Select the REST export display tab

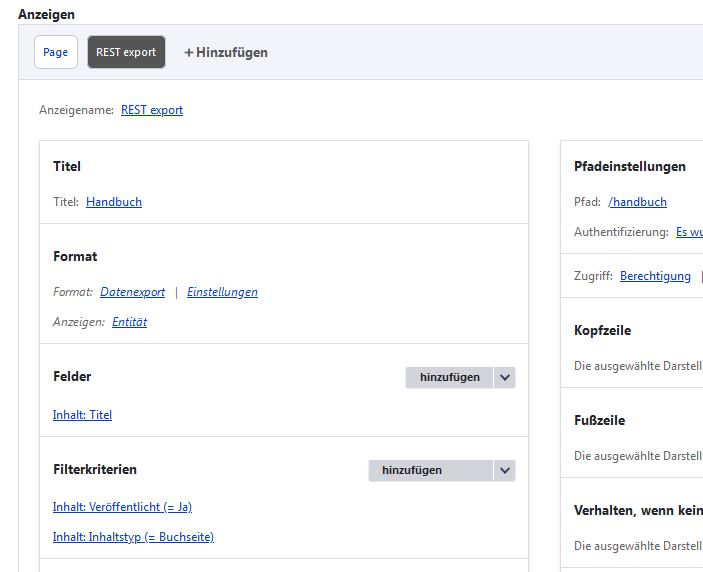click(x=126, y=52)
